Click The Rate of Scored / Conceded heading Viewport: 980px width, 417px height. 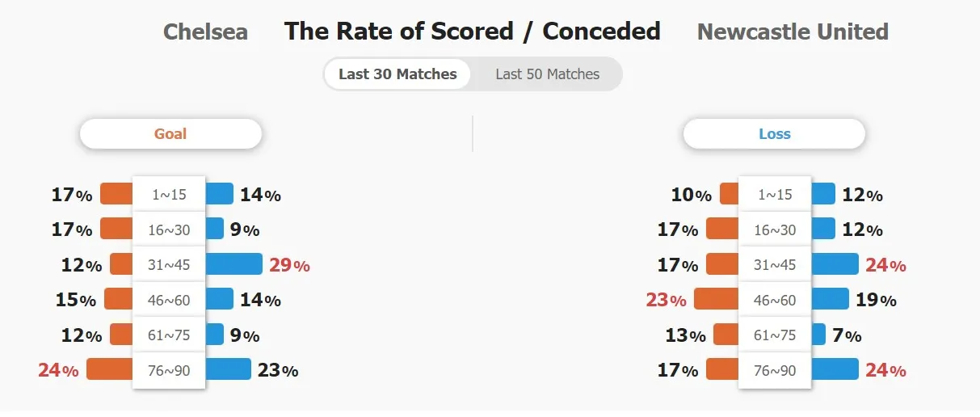click(473, 32)
